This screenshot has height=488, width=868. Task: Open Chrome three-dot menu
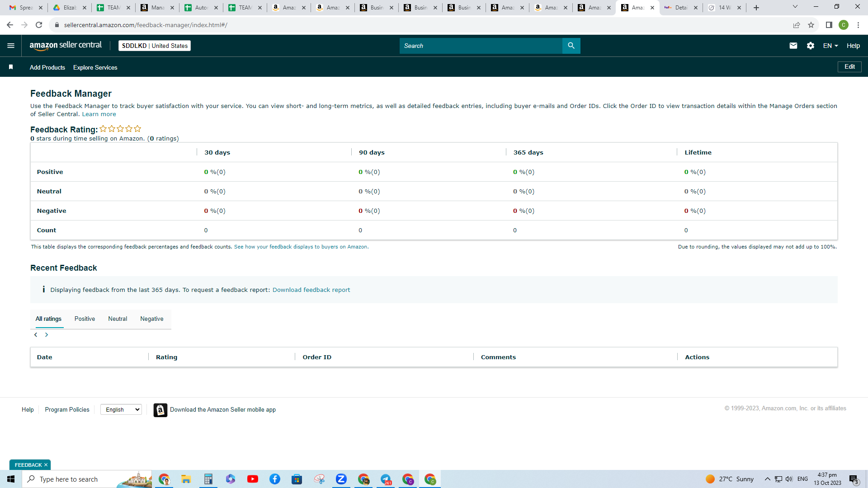pyautogui.click(x=858, y=25)
